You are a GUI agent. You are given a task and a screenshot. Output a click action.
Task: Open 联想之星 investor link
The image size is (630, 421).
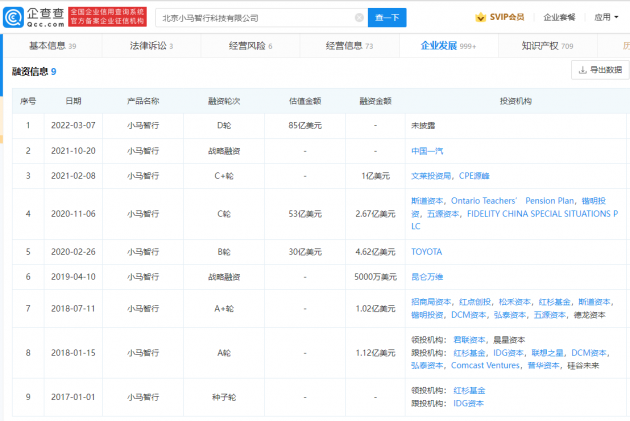pyautogui.click(x=547, y=353)
